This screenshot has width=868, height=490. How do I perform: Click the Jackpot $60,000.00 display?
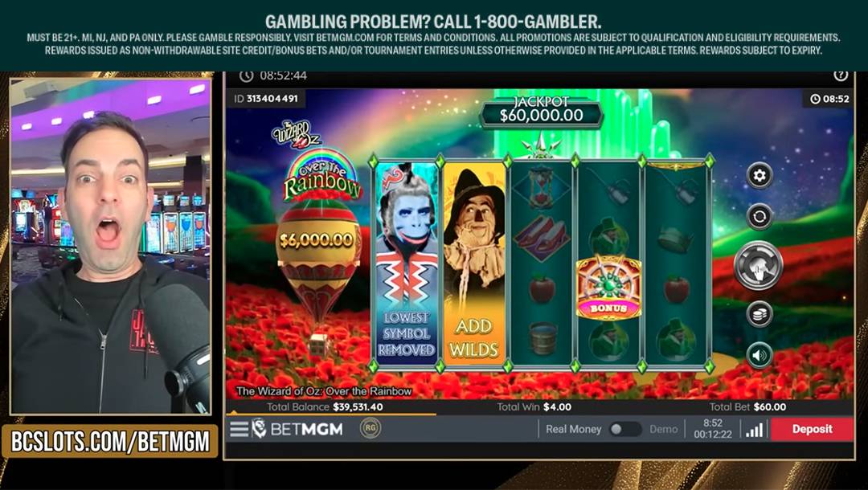click(541, 111)
